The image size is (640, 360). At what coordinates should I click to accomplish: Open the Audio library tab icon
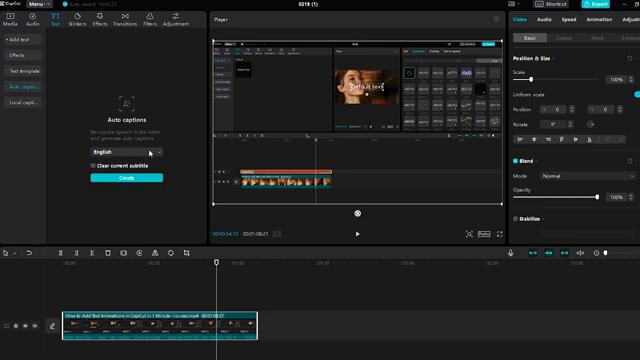[x=33, y=19]
